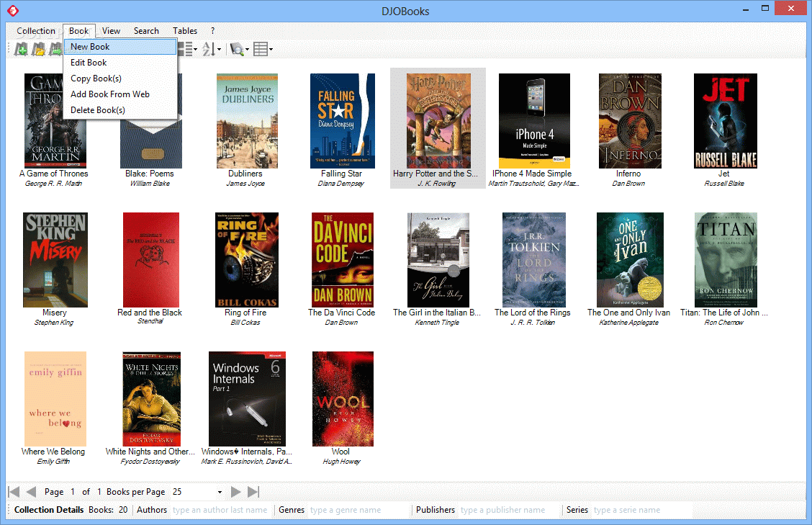Open the View menu
Viewport: 812px width, 525px height.
[111, 30]
